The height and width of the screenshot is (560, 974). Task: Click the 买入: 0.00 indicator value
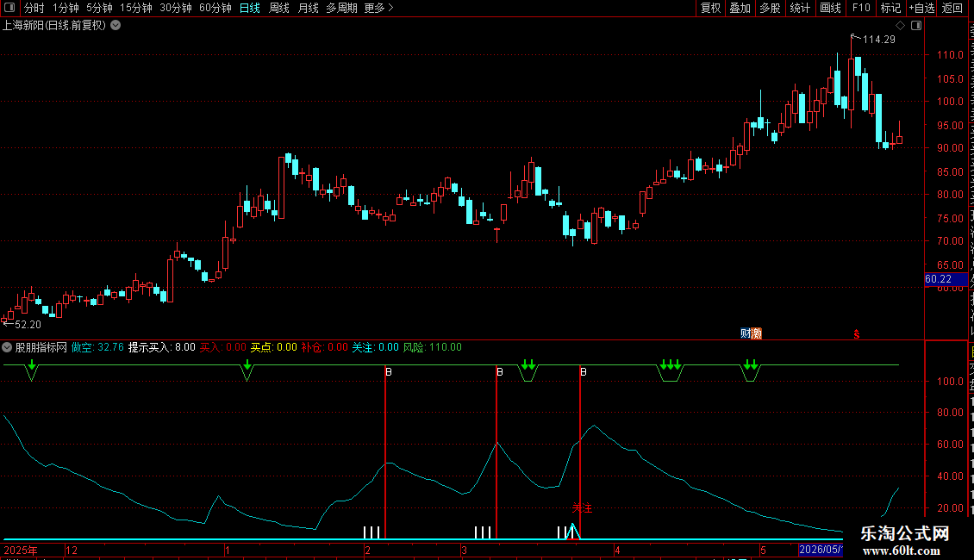click(222, 347)
